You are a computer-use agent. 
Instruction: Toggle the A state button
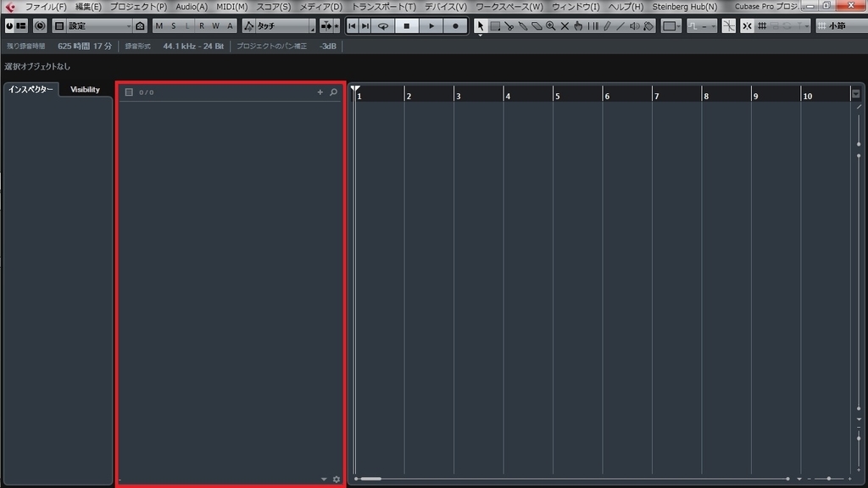230,26
